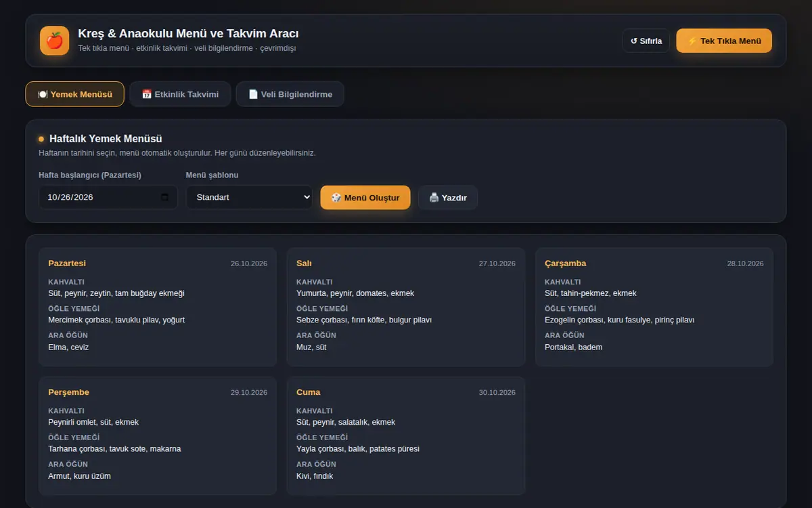The width and height of the screenshot is (812, 508).
Task: Click the Haftalık Yemek Menüsü heading
Action: click(x=106, y=138)
